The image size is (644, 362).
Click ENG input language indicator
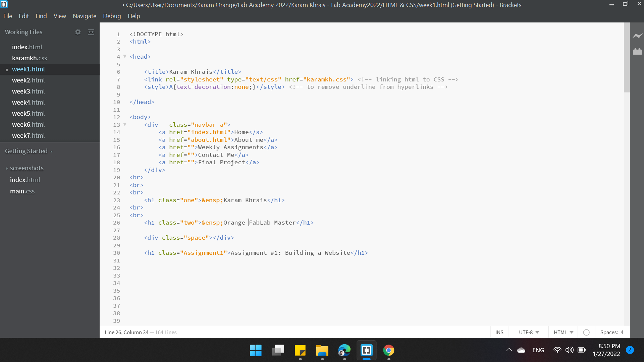(538, 350)
